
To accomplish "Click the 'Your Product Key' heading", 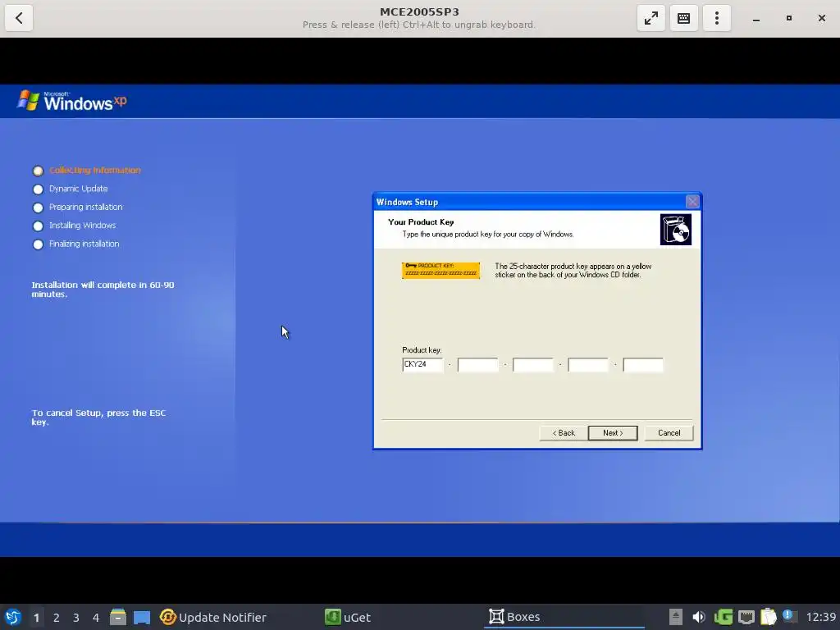I will 421,221.
